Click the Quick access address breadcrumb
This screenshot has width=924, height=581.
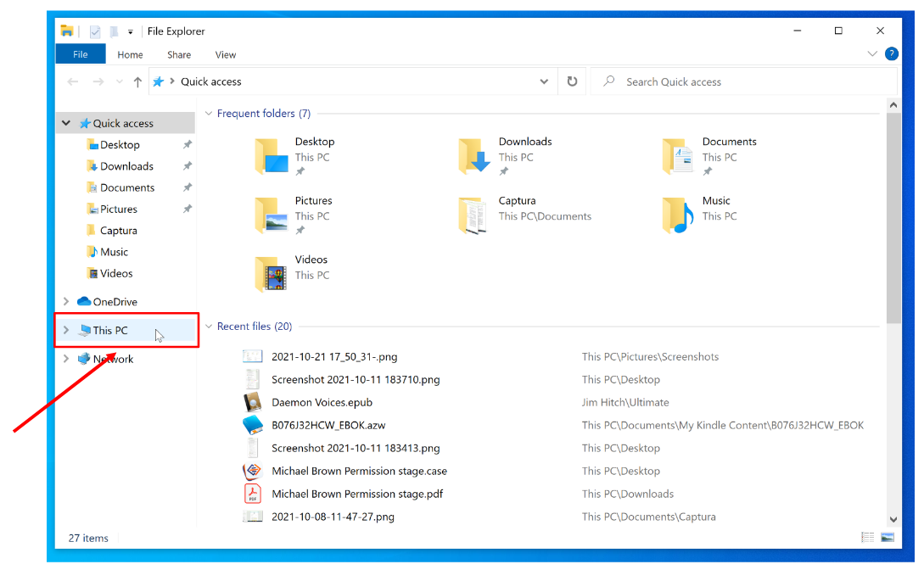point(211,82)
